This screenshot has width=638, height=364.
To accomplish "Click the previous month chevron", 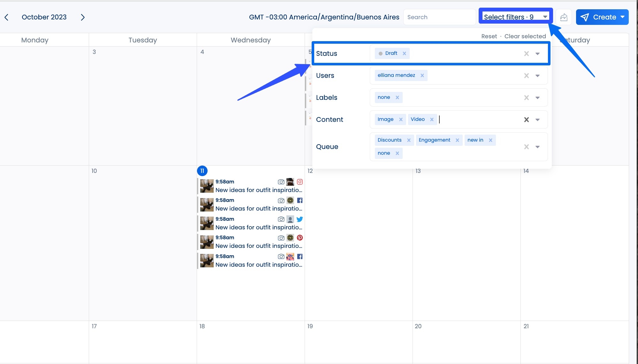I will [7, 17].
